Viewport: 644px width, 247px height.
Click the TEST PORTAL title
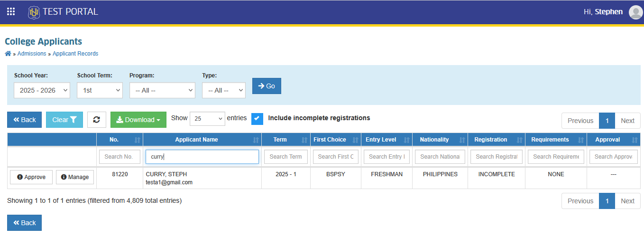point(70,12)
